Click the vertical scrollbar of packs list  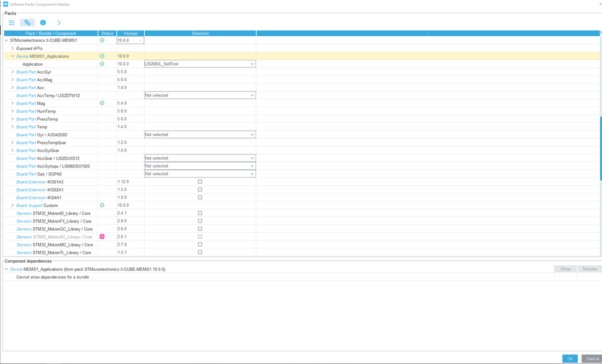(601, 148)
